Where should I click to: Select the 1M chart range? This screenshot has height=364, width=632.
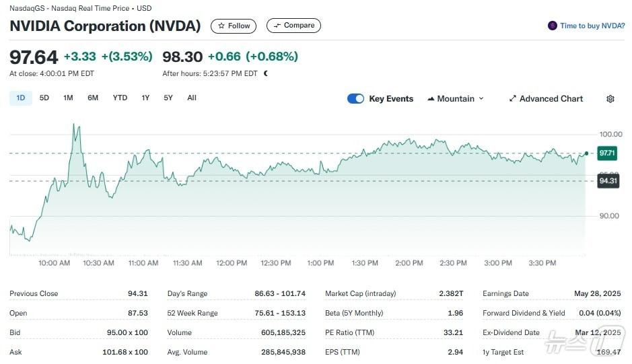pos(68,98)
